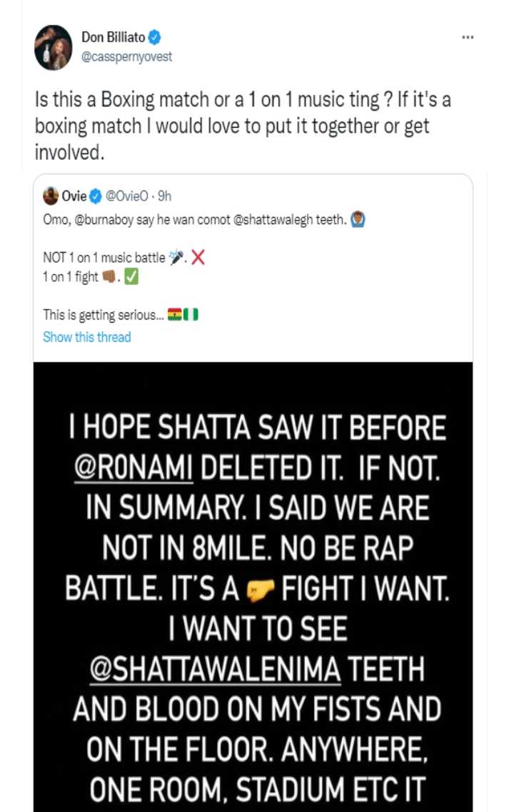The width and height of the screenshot is (514, 812).
Task: Click the Ghana flag emoji
Action: 175,315
